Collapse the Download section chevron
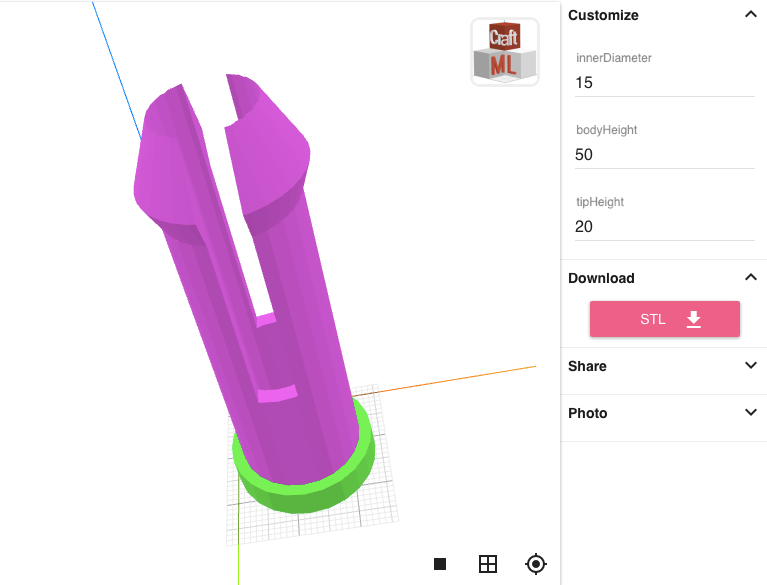Image resolution: width=767 pixels, height=585 pixels. pyautogui.click(x=750, y=277)
